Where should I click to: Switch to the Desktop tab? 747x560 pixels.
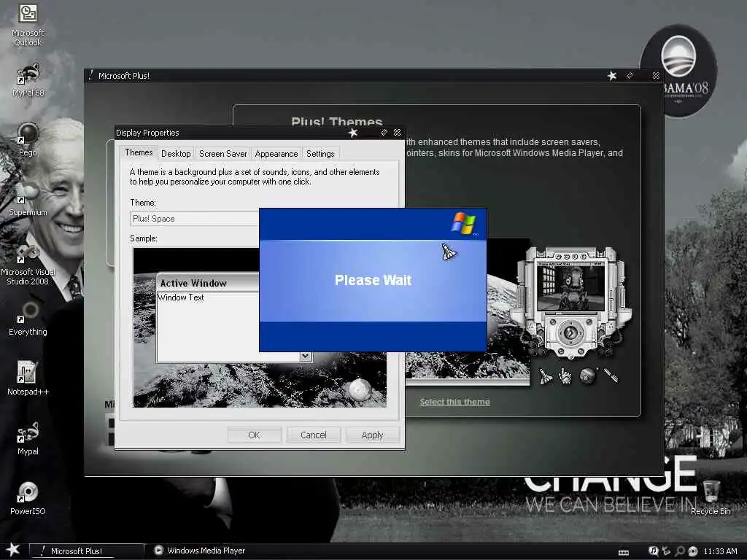coord(176,153)
